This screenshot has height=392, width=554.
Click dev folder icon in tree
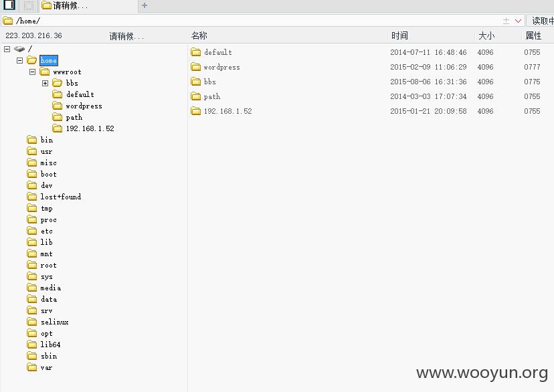(32, 185)
